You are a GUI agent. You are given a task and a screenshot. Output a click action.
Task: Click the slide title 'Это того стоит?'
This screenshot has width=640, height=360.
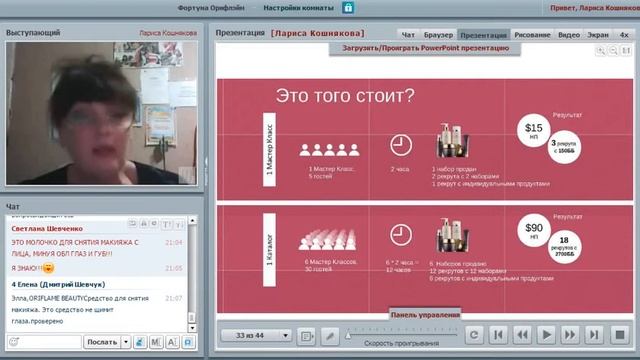click(345, 96)
